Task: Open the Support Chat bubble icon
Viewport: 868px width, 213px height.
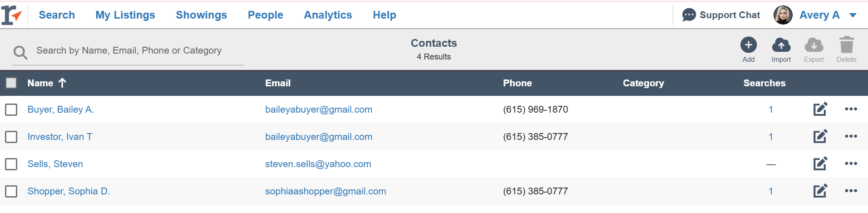Action: (x=689, y=15)
